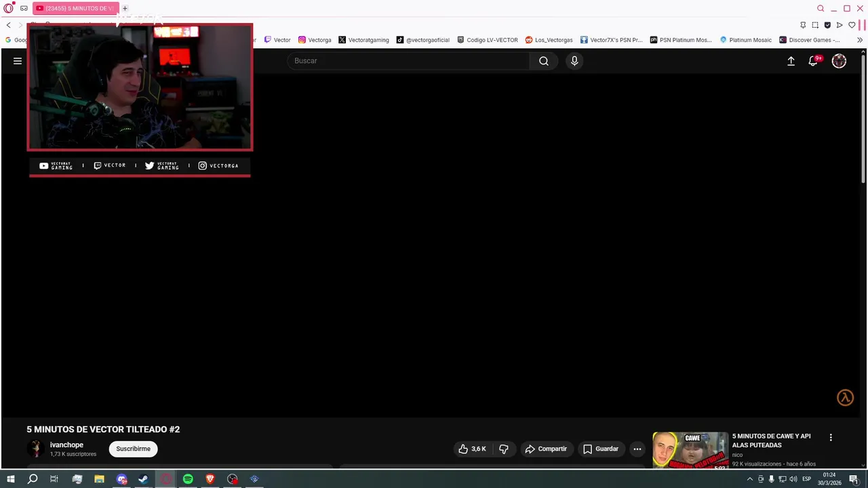Screen dimensions: 868x488
Task: Share the video with Compartir
Action: click(x=546, y=449)
